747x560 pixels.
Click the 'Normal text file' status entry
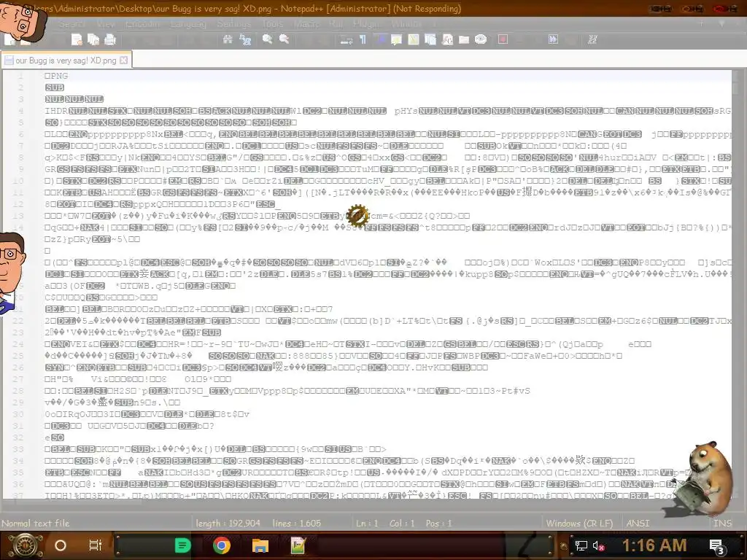click(x=36, y=523)
